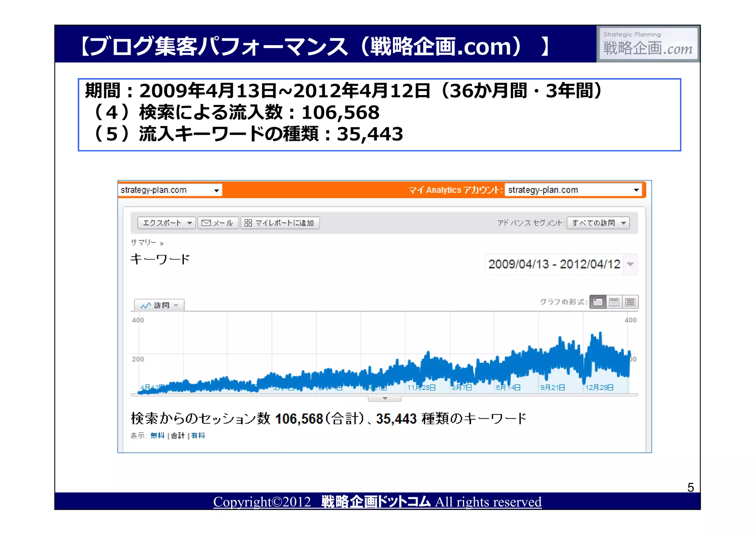Click the 有料 display link
The width and height of the screenshot is (756, 535).
198,436
